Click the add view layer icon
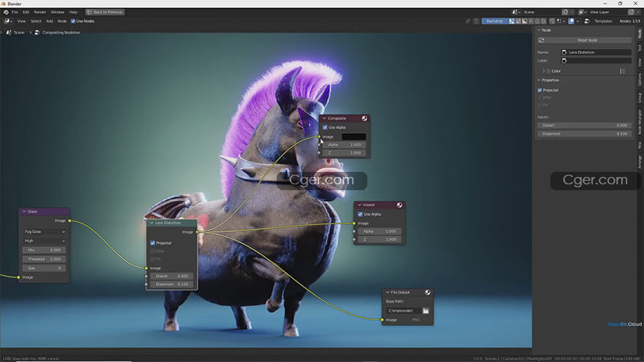644x362 pixels. [x=632, y=12]
